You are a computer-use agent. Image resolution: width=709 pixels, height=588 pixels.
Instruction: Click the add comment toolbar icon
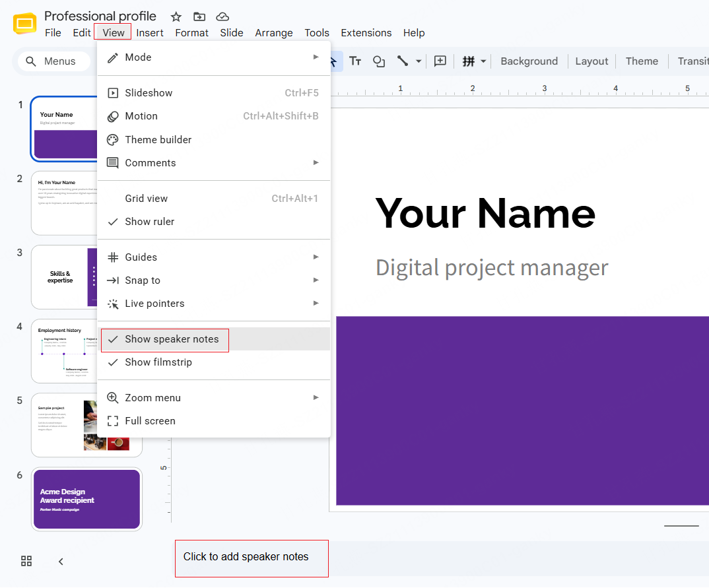[x=440, y=61]
